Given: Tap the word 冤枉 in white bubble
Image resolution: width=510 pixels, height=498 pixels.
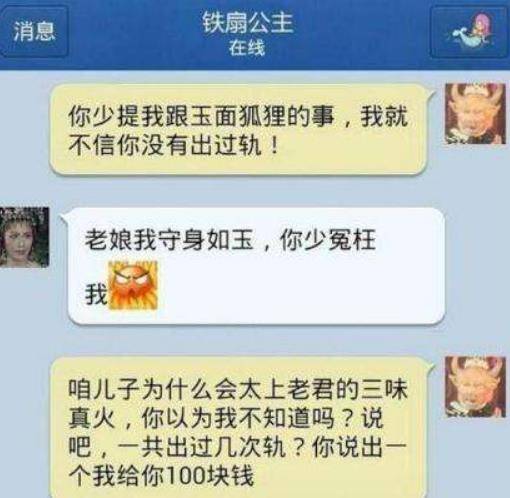Looking at the screenshot, I should pyautogui.click(x=352, y=240).
